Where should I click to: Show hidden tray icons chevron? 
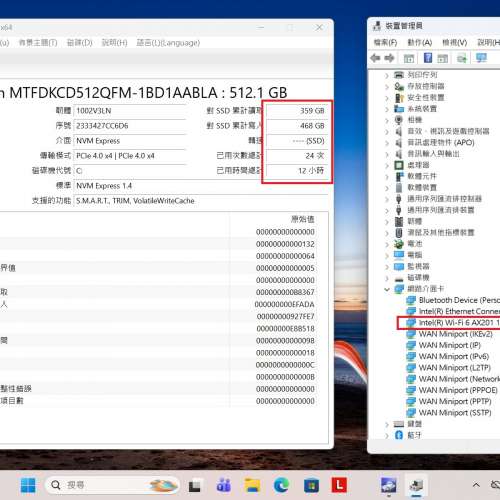click(x=476, y=485)
